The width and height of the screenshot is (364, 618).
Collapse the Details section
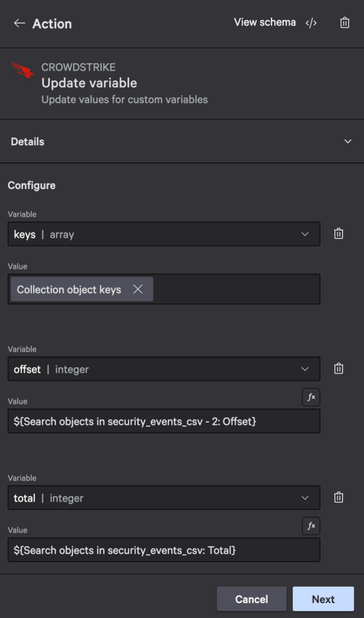348,141
